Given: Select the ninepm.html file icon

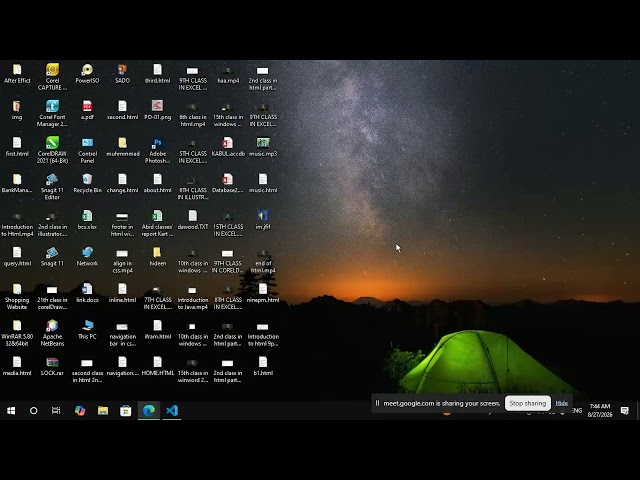Looking at the screenshot, I should [x=263, y=293].
